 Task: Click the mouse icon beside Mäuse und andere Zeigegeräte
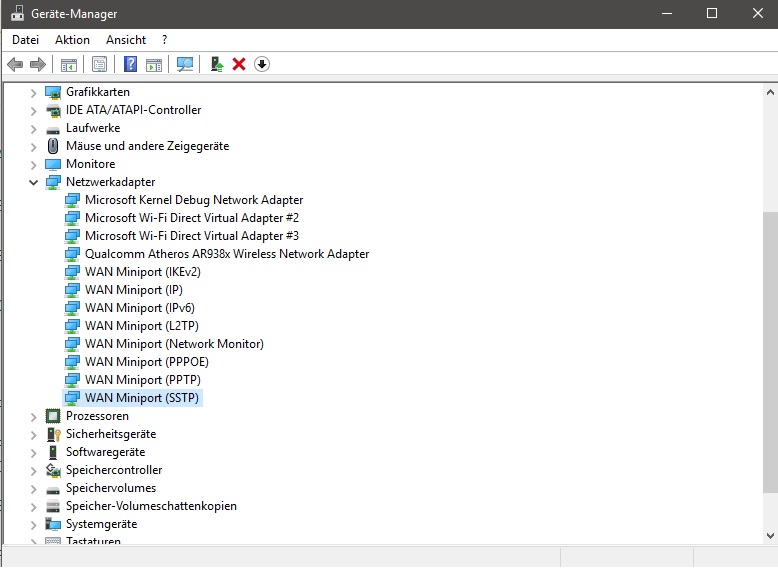53,146
